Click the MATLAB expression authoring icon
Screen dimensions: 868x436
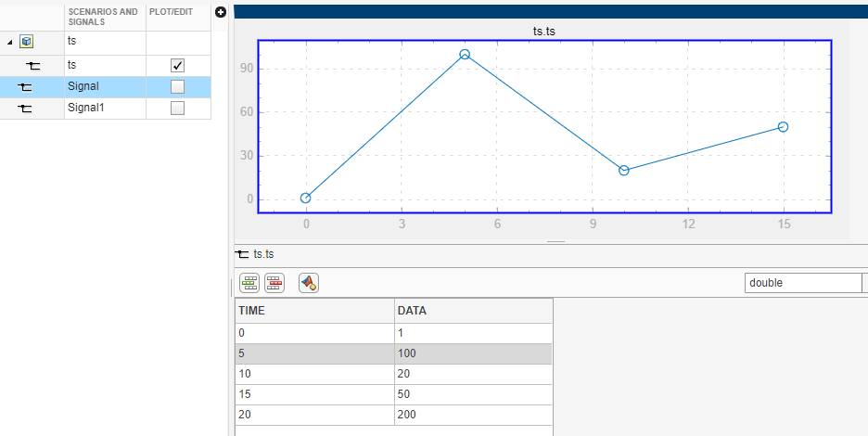click(x=308, y=283)
